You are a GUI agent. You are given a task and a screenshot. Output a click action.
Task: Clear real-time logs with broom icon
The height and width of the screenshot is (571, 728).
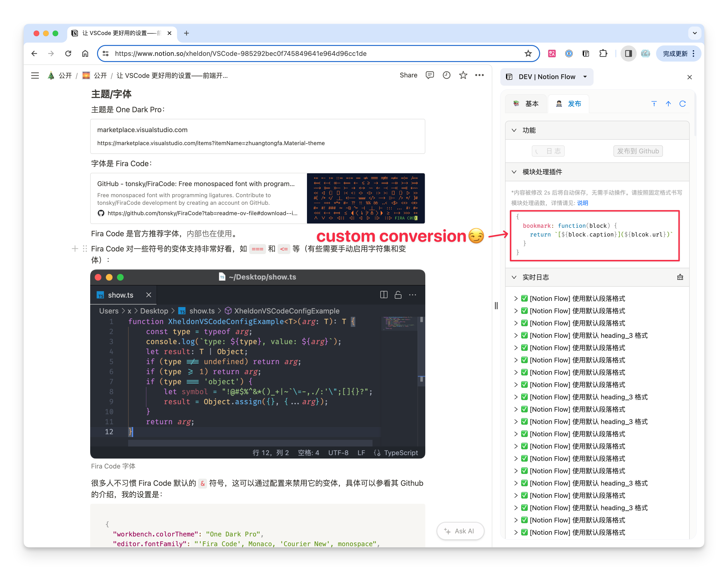tap(680, 277)
